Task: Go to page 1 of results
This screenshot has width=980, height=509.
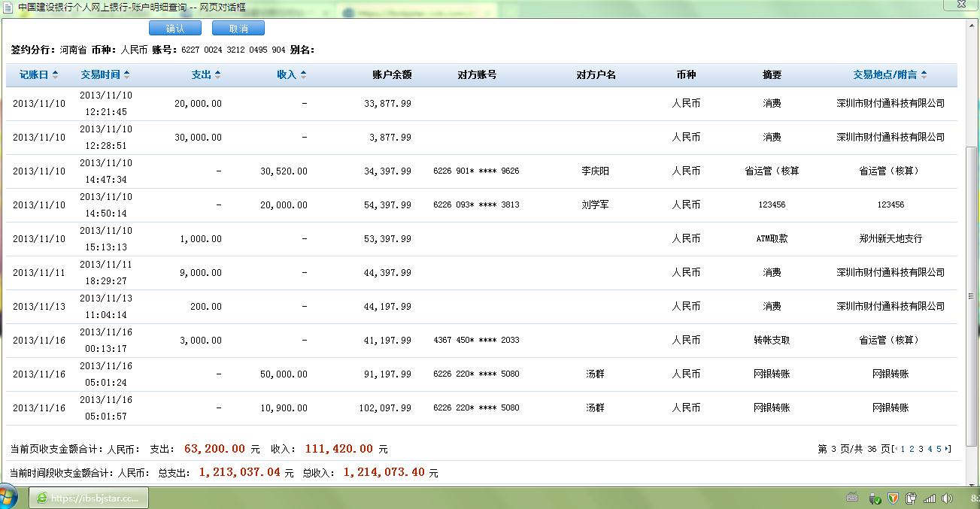Action: 903,449
